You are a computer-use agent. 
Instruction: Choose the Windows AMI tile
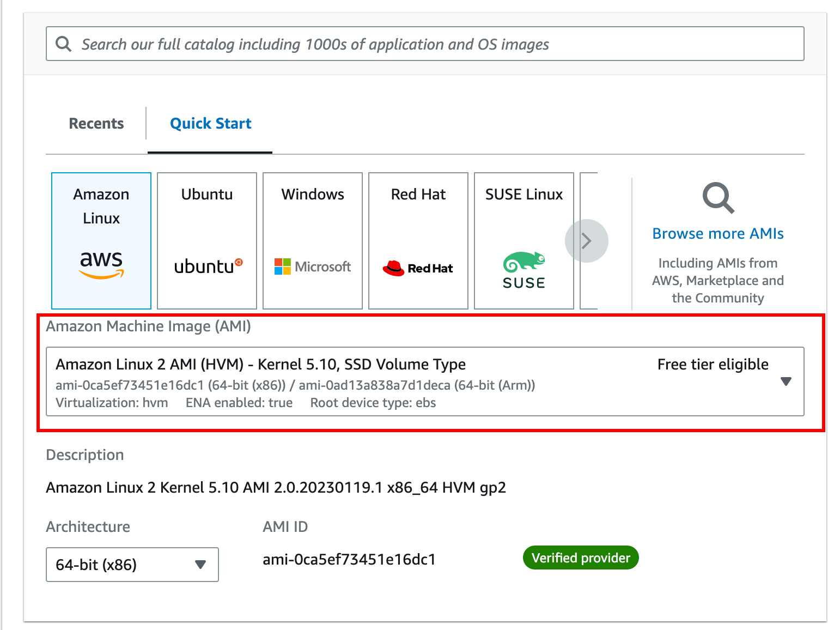(x=313, y=241)
